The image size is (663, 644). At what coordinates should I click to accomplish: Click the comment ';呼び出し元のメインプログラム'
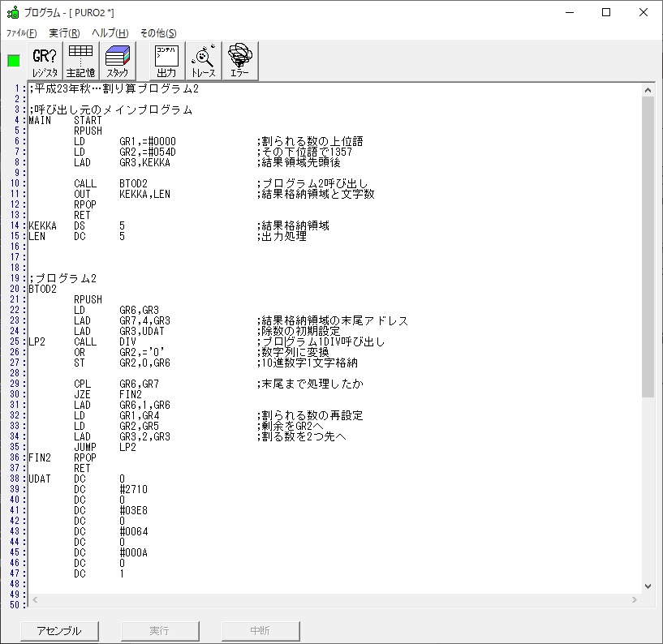tap(110, 109)
